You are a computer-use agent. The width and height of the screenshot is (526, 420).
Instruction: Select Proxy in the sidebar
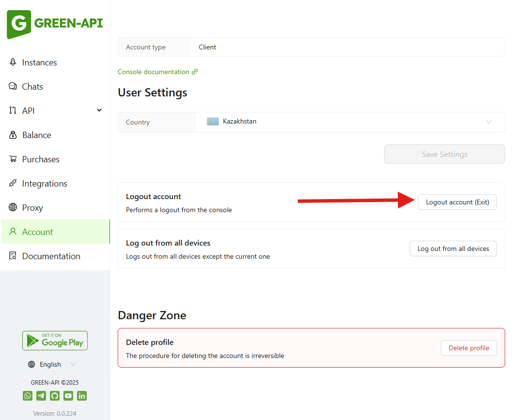(x=32, y=208)
